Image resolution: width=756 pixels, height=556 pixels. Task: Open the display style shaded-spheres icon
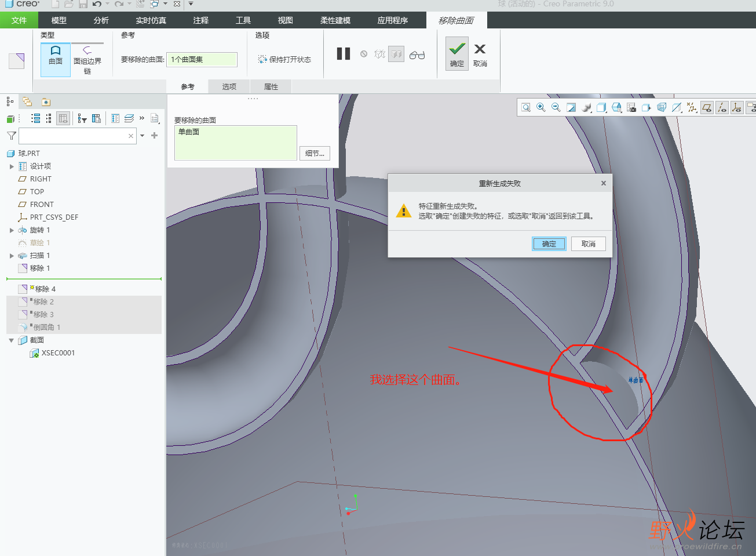point(586,107)
